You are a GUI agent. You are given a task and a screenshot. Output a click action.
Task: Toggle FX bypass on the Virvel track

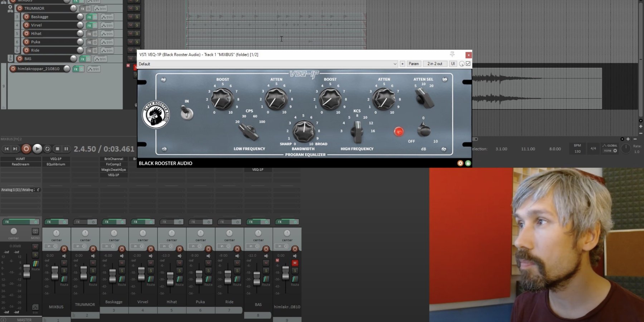coord(95,25)
